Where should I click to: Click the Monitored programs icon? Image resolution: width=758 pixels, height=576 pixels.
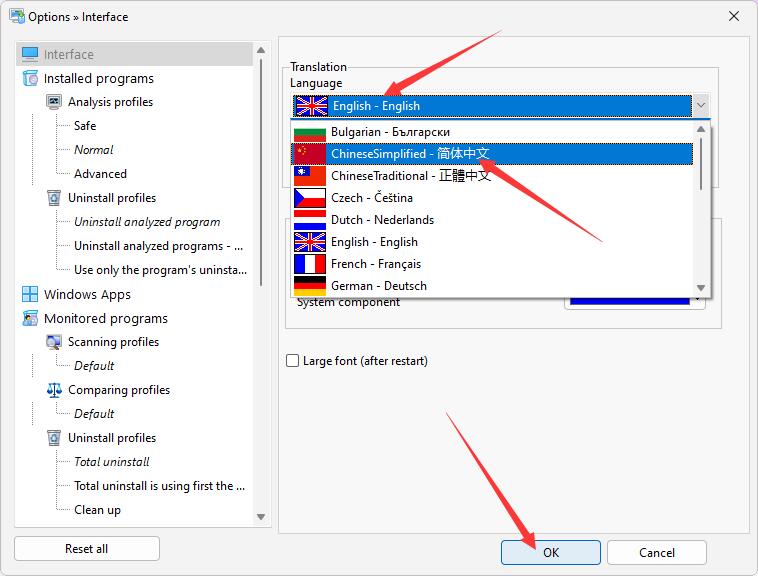(30, 318)
